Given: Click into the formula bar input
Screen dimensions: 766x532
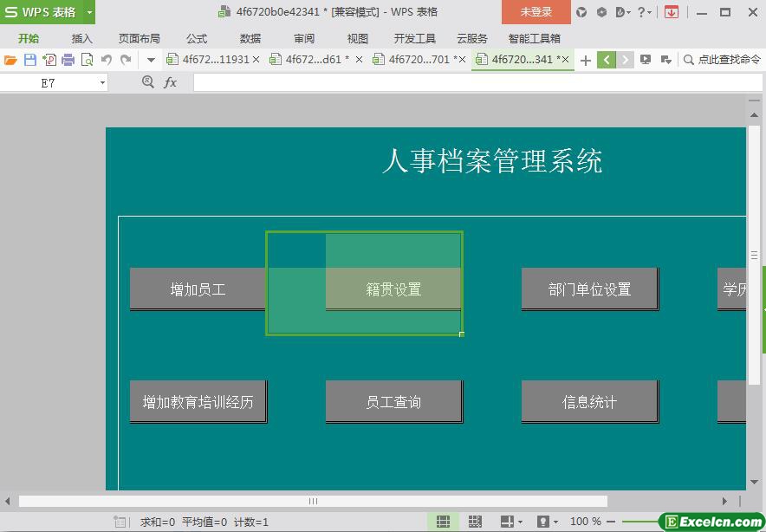Looking at the screenshot, I should pyautogui.click(x=477, y=82).
